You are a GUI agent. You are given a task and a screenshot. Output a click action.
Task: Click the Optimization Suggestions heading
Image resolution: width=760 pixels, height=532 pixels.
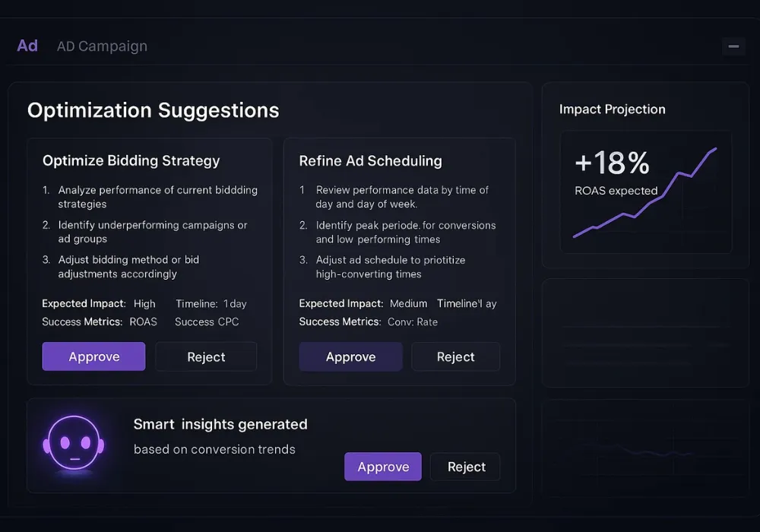(153, 110)
